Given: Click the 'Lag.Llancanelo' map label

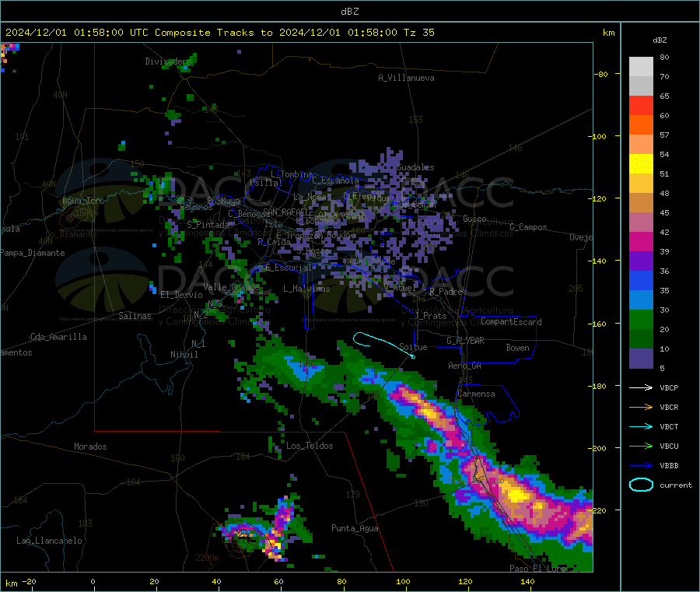Looking at the screenshot, I should 49,541.
